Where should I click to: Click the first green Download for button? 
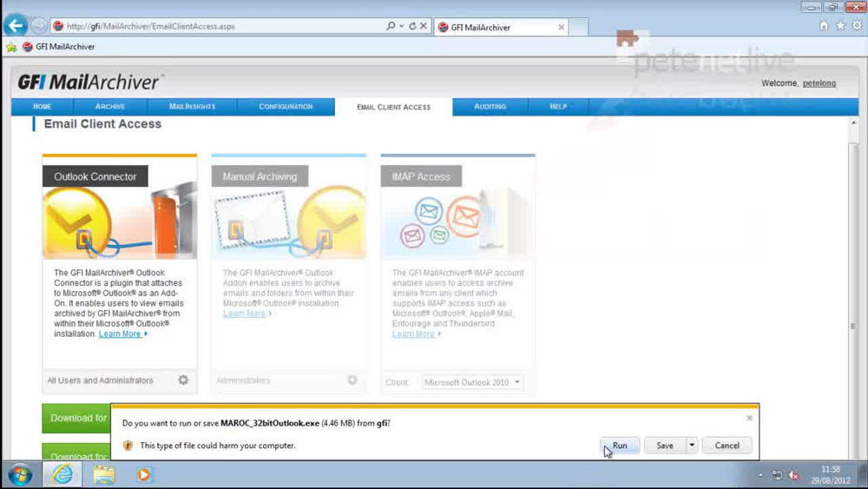(x=76, y=418)
